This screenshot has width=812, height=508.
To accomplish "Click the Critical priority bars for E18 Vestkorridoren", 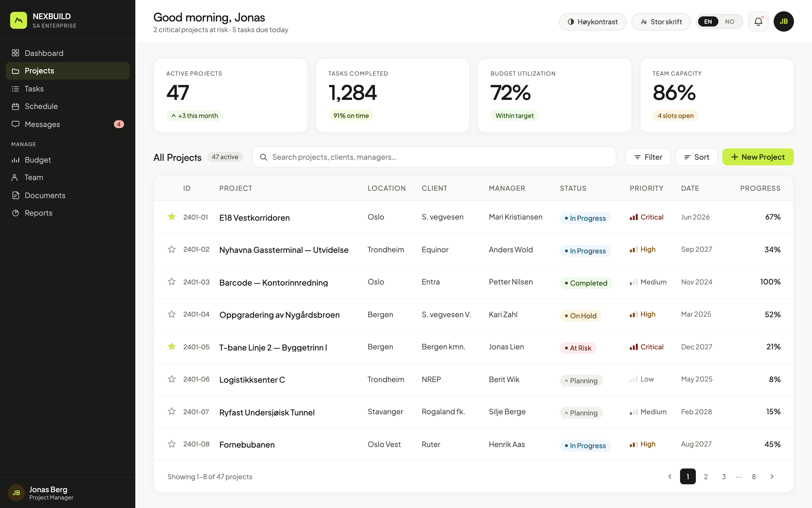I will 634,217.
